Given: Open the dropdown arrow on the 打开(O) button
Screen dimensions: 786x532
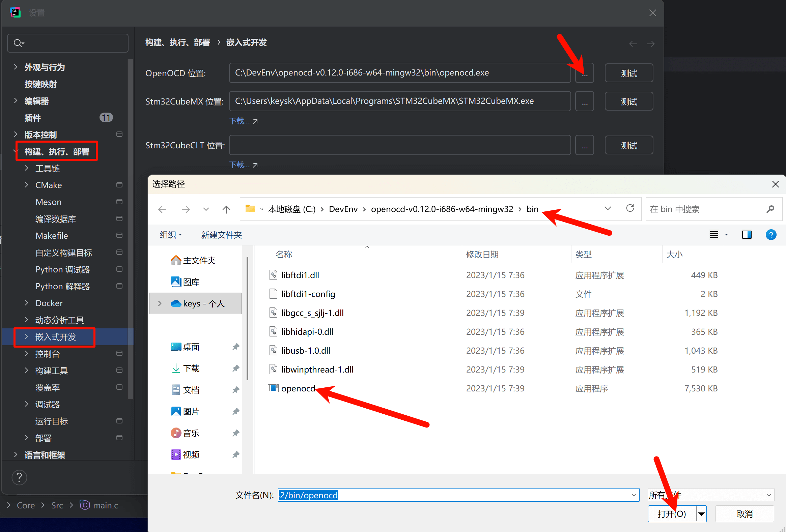Looking at the screenshot, I should [701, 513].
